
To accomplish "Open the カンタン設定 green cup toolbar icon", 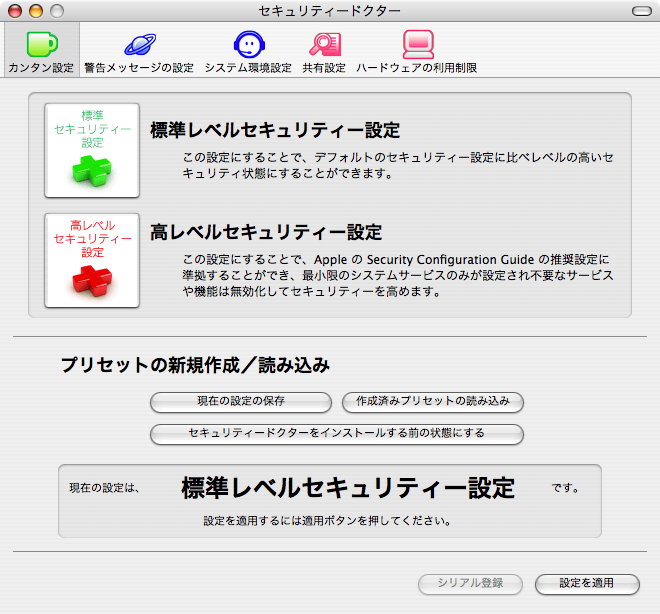I will tap(42, 44).
